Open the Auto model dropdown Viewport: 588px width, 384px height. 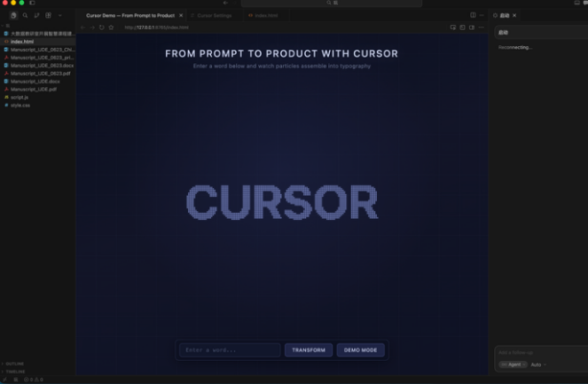[538, 364]
